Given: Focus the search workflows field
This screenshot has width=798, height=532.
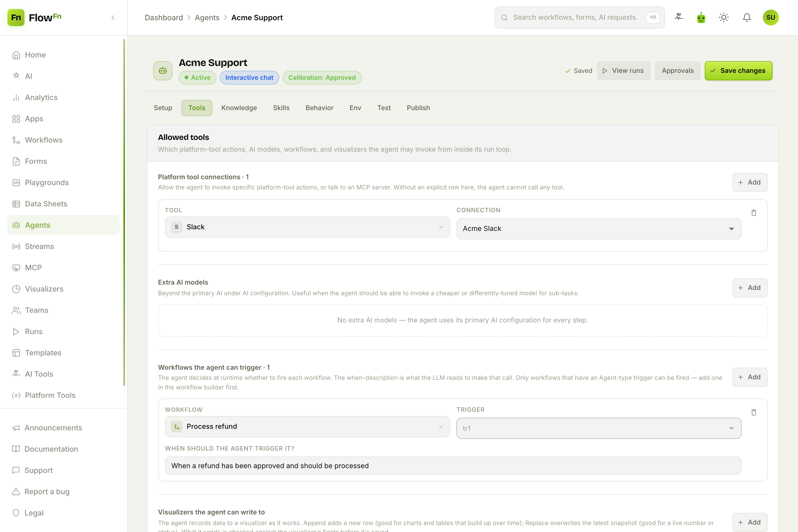Looking at the screenshot, I should coord(580,17).
